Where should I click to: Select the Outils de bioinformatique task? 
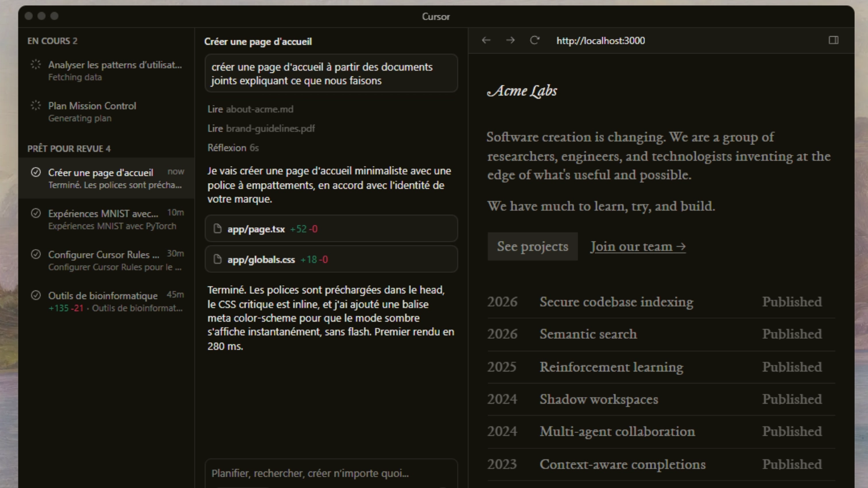coord(106,301)
